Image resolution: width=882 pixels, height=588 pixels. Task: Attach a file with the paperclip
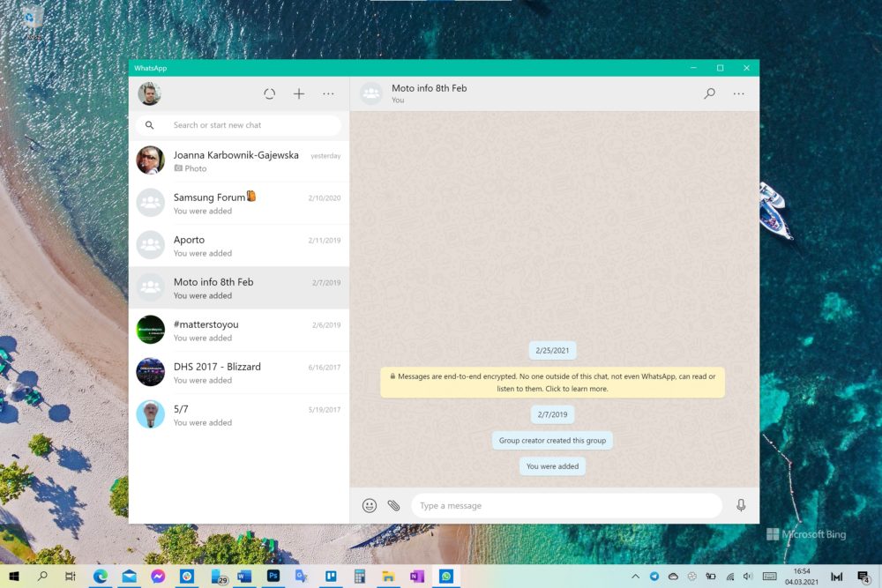pyautogui.click(x=393, y=505)
